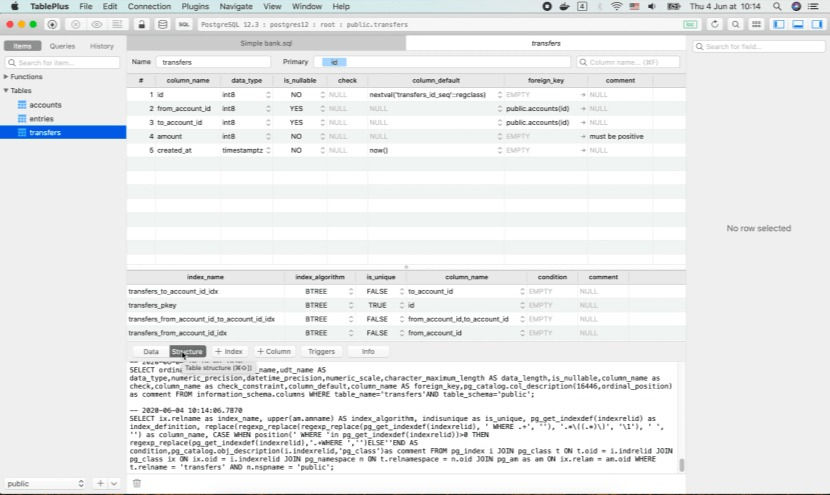Open the Navigate menu

pyautogui.click(x=236, y=6)
